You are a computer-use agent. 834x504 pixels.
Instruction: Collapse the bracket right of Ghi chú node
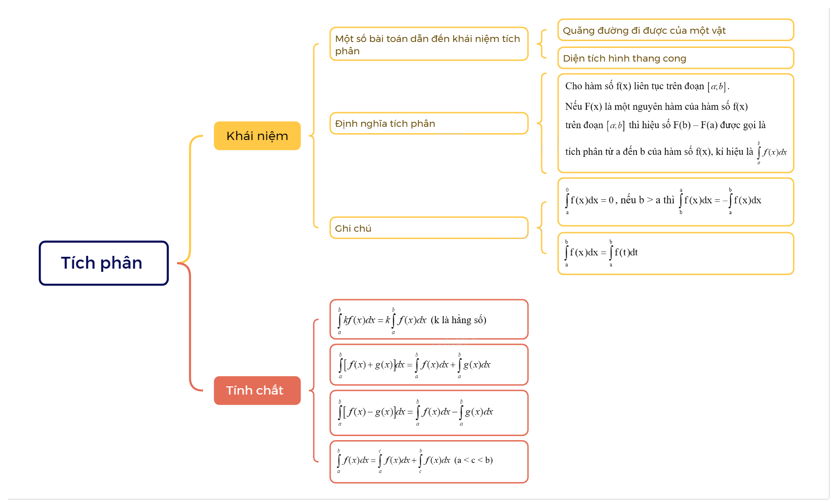click(x=539, y=228)
